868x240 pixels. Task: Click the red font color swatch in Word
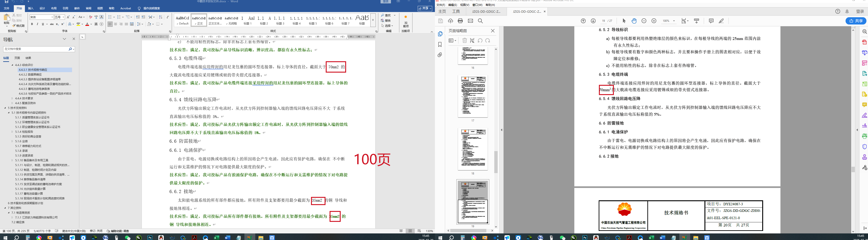(x=87, y=24)
